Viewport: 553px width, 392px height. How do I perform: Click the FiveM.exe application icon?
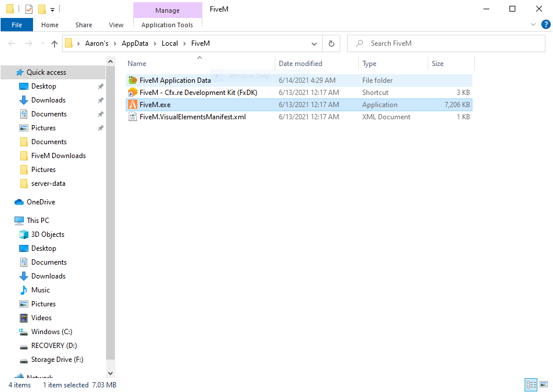point(133,105)
